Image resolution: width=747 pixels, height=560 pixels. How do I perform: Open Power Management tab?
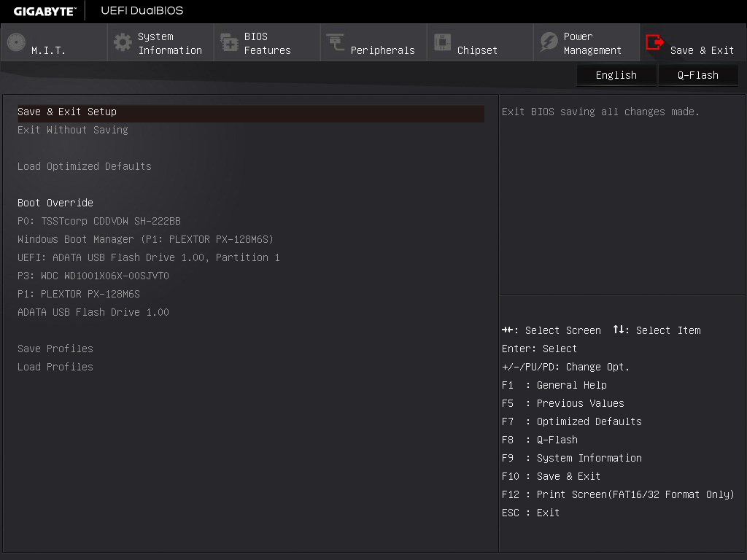587,43
